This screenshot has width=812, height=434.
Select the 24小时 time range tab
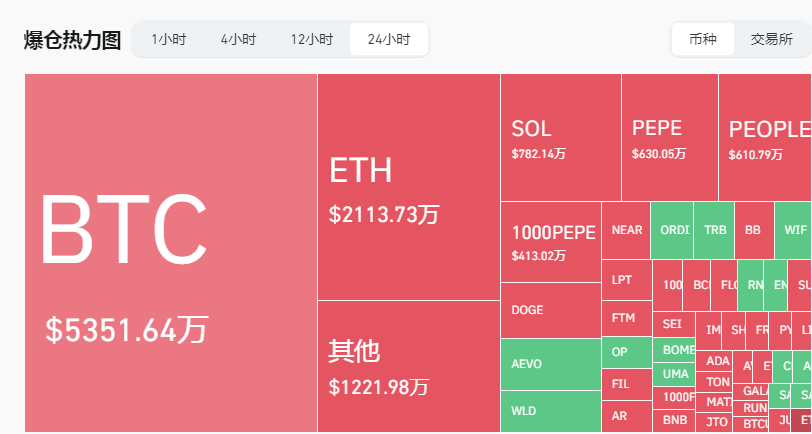(389, 39)
